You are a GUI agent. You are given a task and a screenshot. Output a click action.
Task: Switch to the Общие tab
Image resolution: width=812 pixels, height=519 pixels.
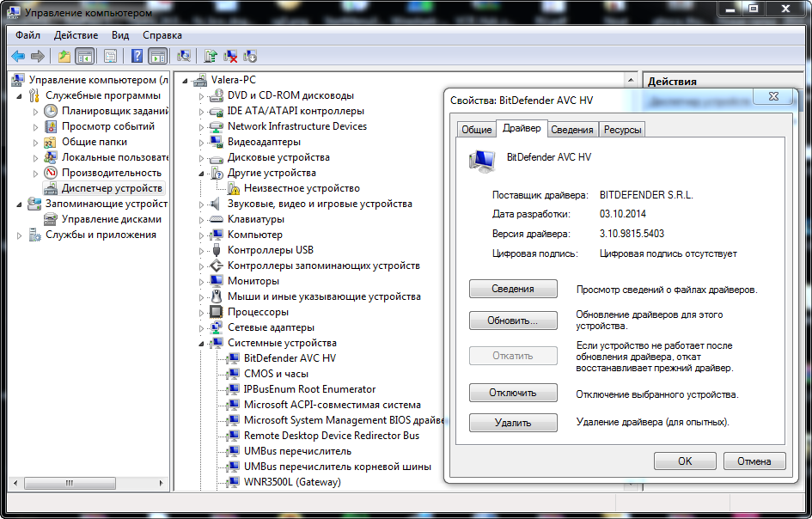[x=476, y=130]
